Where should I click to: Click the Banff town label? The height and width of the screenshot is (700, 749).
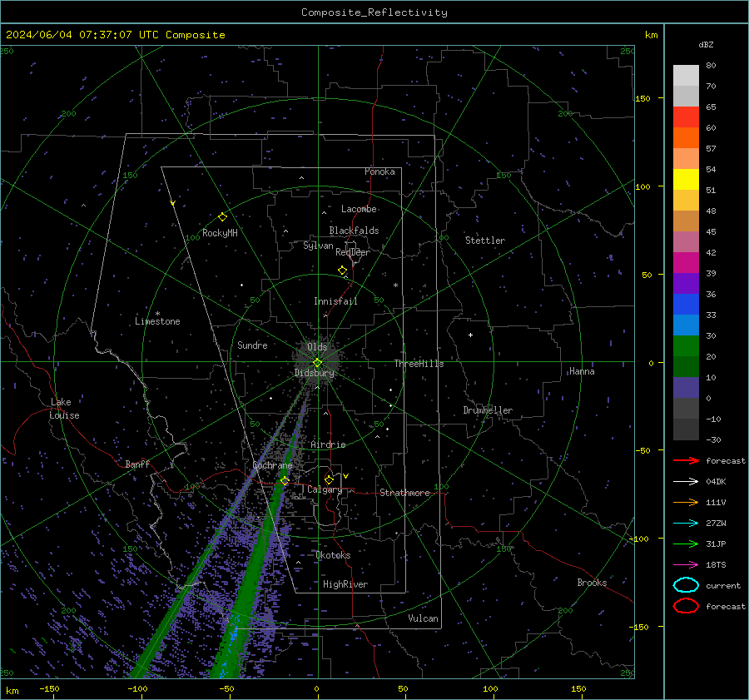click(x=137, y=464)
